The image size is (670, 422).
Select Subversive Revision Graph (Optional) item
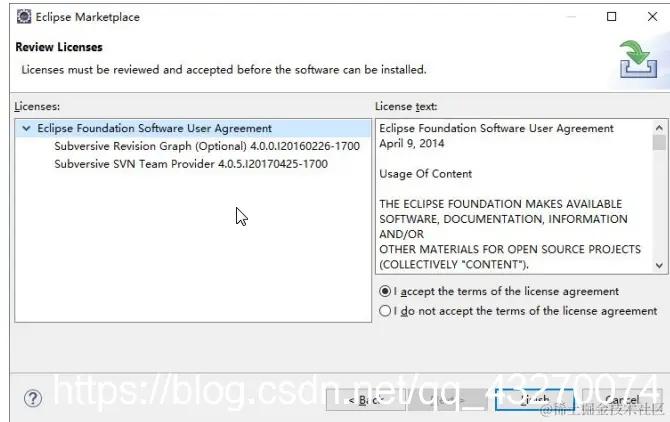coord(207,146)
